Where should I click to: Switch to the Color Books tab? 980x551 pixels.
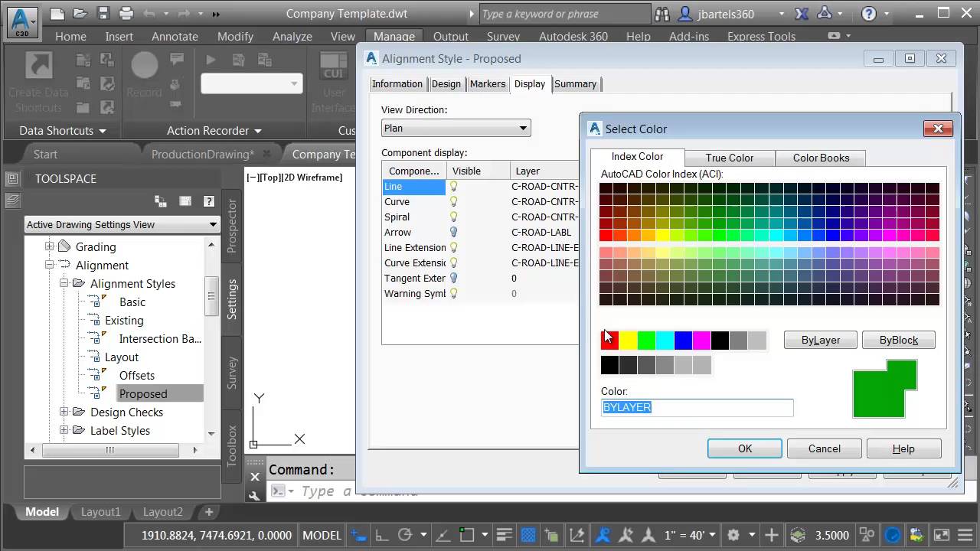tap(821, 158)
